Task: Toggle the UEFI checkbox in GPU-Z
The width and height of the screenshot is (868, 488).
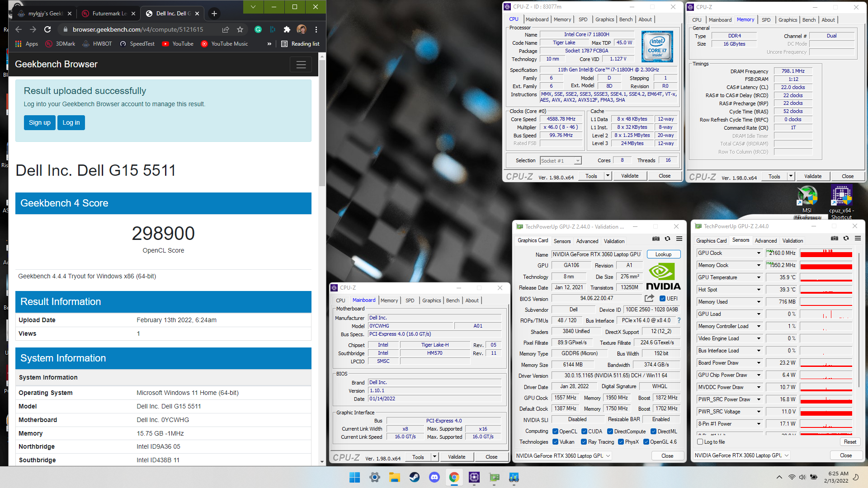Action: [x=662, y=299]
